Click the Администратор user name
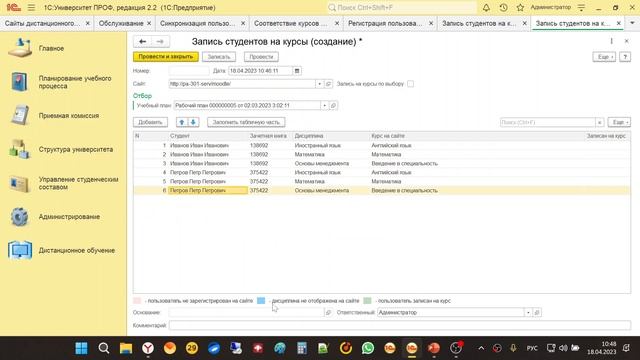The width and height of the screenshot is (640, 360). pos(551,7)
